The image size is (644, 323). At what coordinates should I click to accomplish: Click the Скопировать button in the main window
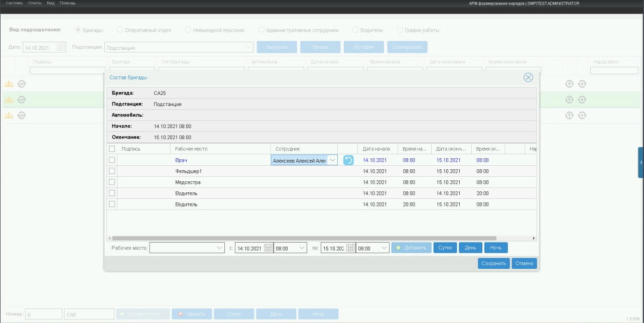point(407,47)
